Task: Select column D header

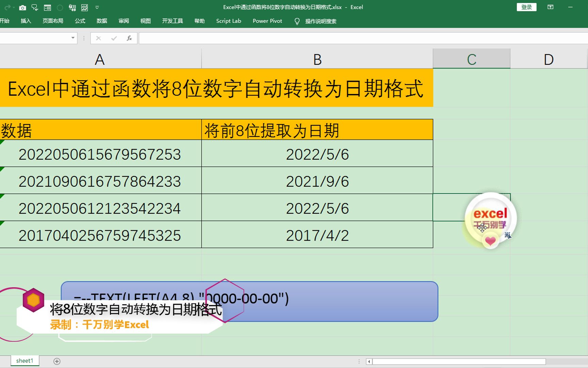Action: [549, 59]
